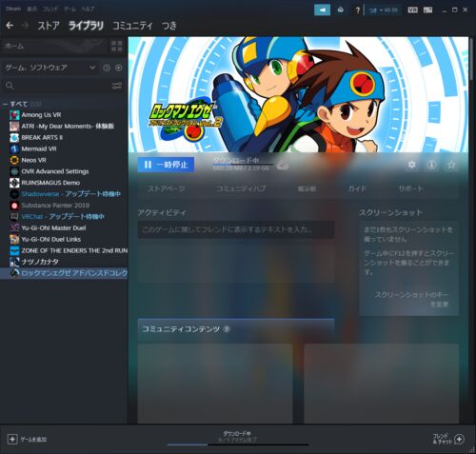476x454 pixels.
Task: Toggle the ready-to-play filter icon
Action: click(x=119, y=68)
